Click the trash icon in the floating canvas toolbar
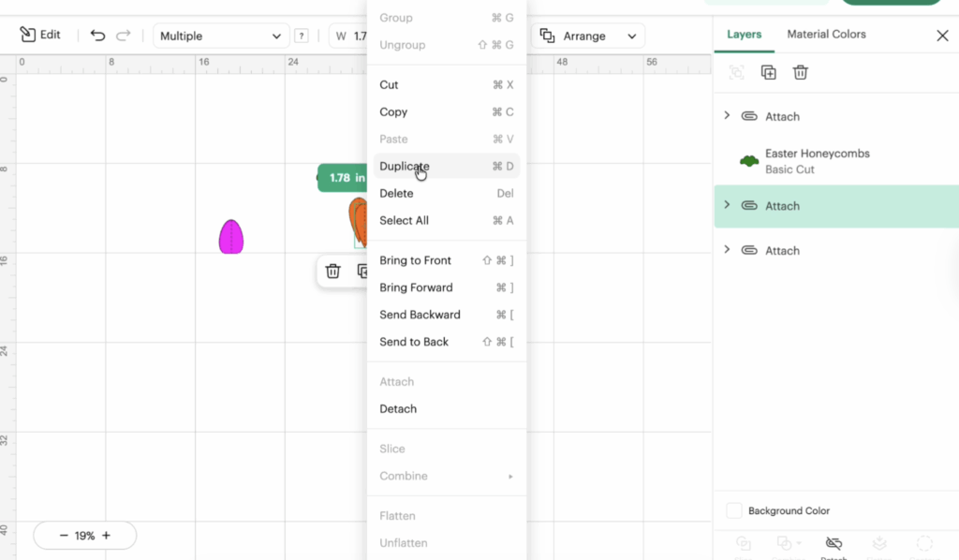 (333, 271)
